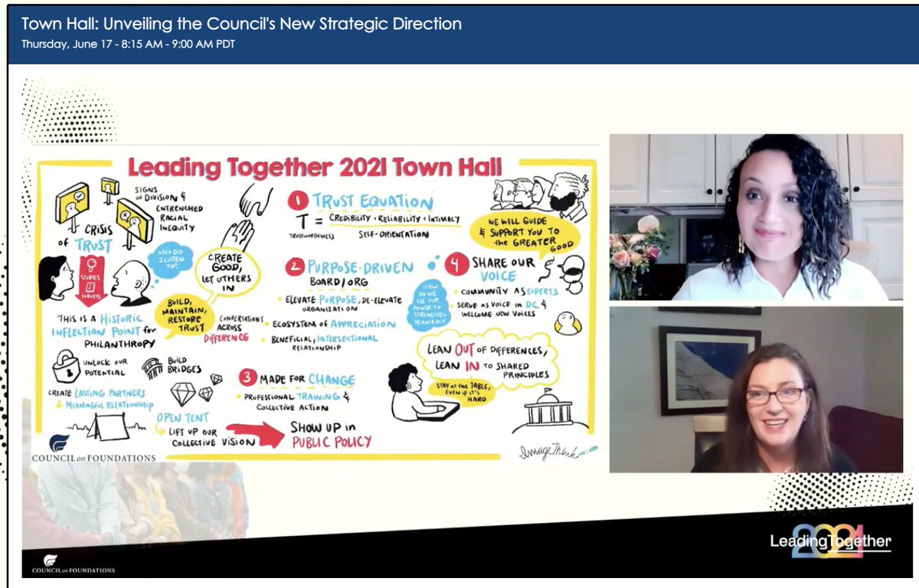Click the large diamond drawing

pos(184,394)
